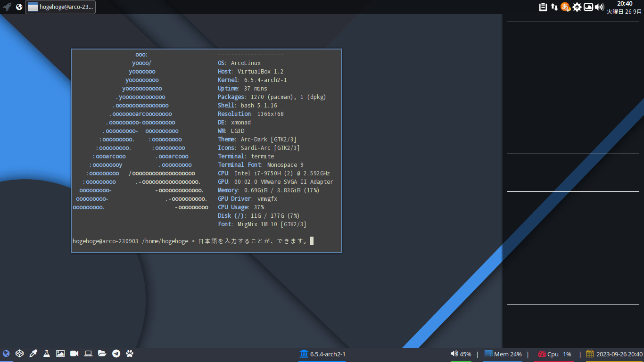Click the red Cpu gauge icon
Image resolution: width=644 pixels, height=362 pixels.
(x=542, y=354)
